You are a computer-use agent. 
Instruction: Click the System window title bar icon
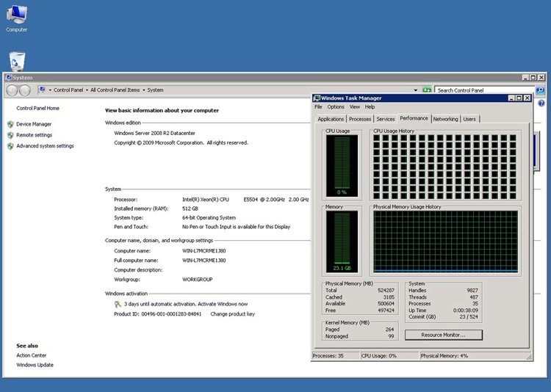click(x=9, y=78)
